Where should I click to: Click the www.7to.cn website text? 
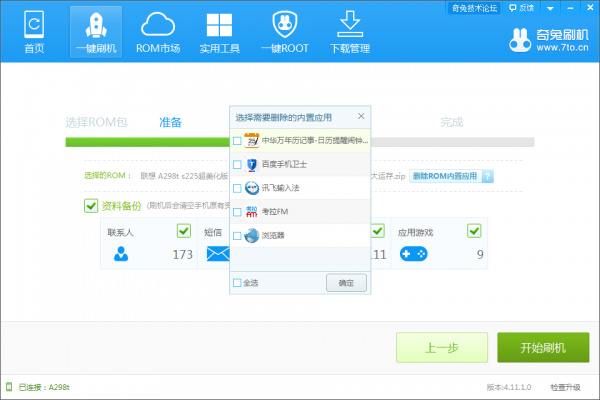[562, 48]
